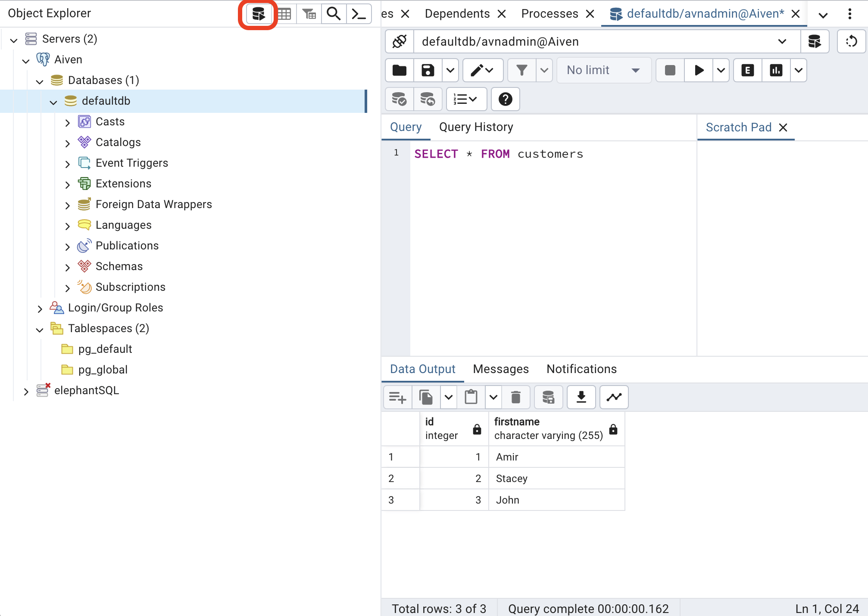Click the Save File icon
Image resolution: width=868 pixels, height=616 pixels.
point(428,70)
